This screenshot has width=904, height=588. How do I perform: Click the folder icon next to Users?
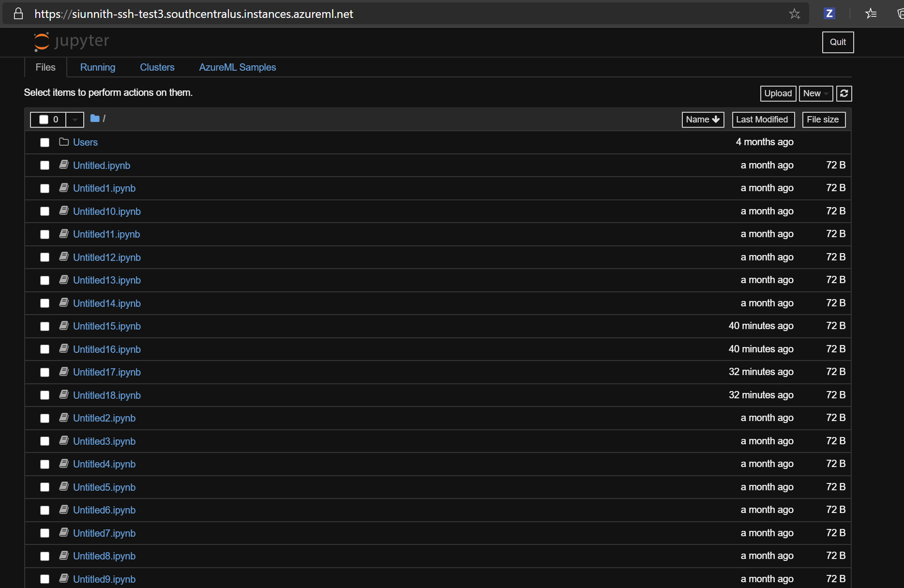tap(64, 142)
